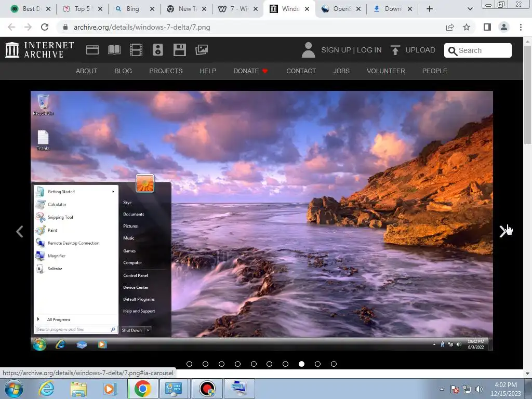
Task: Open the HELP link
Action: (208, 71)
